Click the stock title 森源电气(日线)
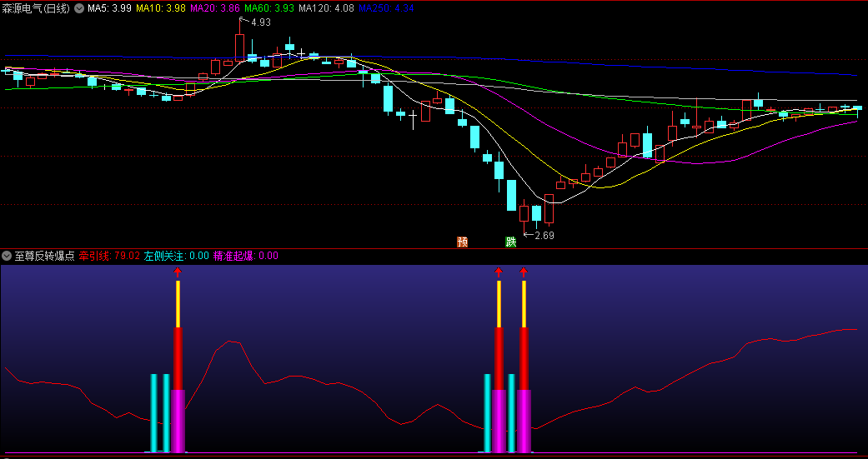 [36, 8]
